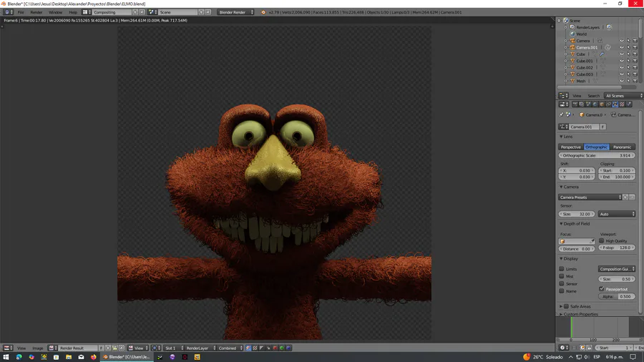Show green channel only in image editor
The width and height of the screenshot is (644, 362).
282,348
